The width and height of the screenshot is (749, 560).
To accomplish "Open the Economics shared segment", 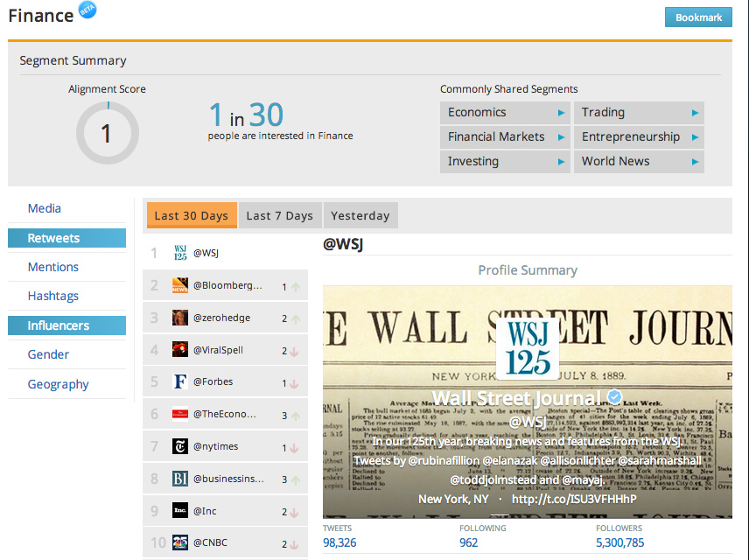I will pyautogui.click(x=505, y=113).
